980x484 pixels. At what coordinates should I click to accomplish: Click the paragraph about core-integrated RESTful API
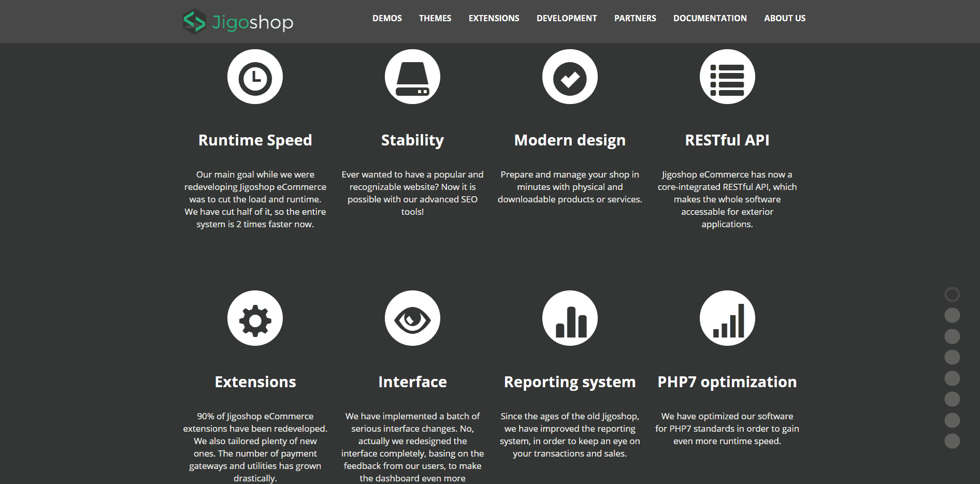pos(727,199)
